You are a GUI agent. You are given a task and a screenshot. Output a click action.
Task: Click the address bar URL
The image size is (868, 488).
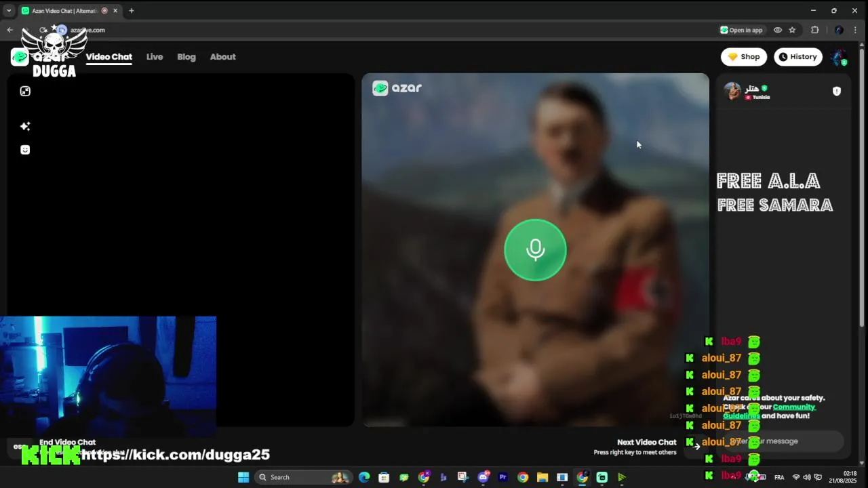[x=87, y=30]
